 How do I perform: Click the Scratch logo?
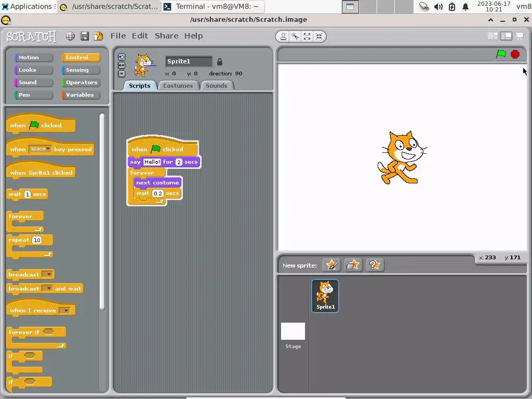pyautogui.click(x=31, y=36)
